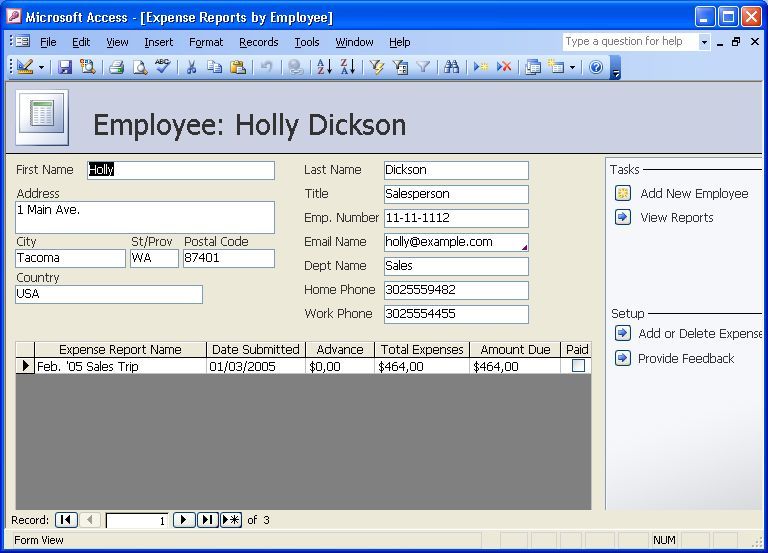Click the View Reports button
768x553 pixels.
[x=677, y=217]
